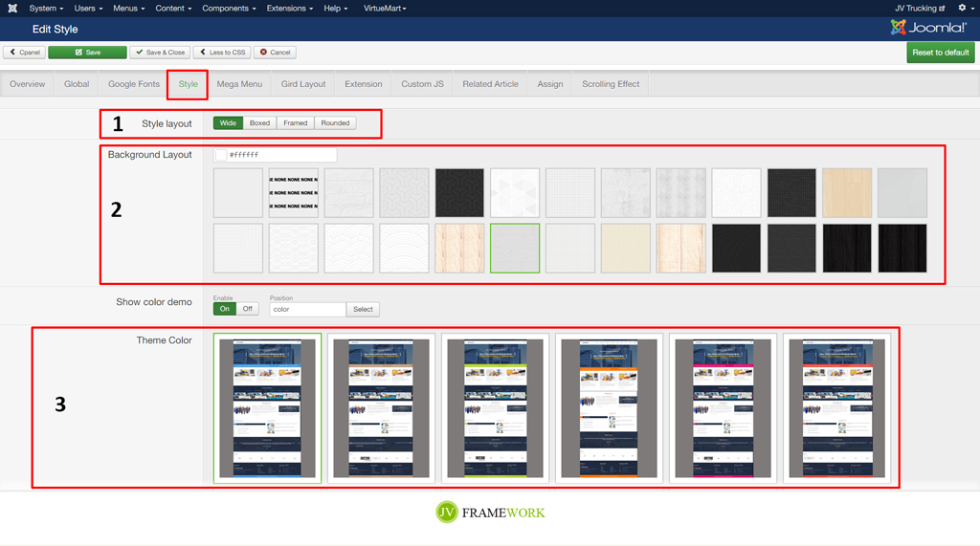Select the white triangles background pattern
The image size is (980, 546).
(x=515, y=193)
